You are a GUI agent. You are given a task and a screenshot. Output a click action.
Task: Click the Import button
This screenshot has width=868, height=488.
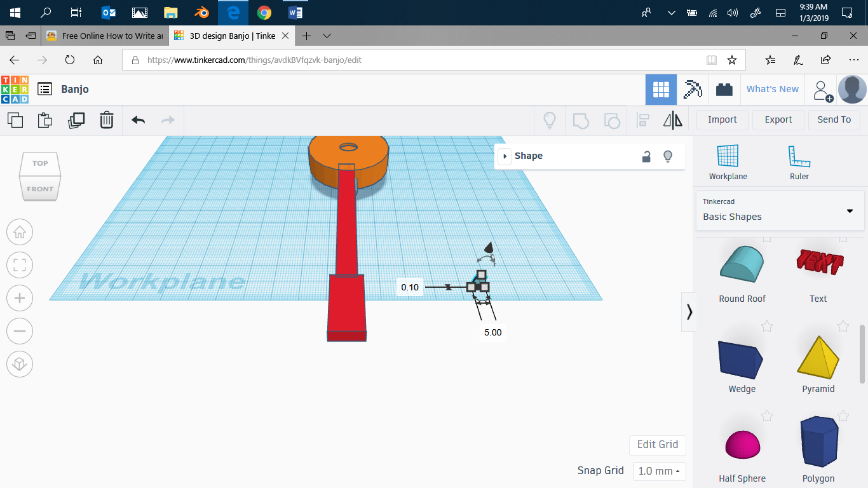pos(722,119)
